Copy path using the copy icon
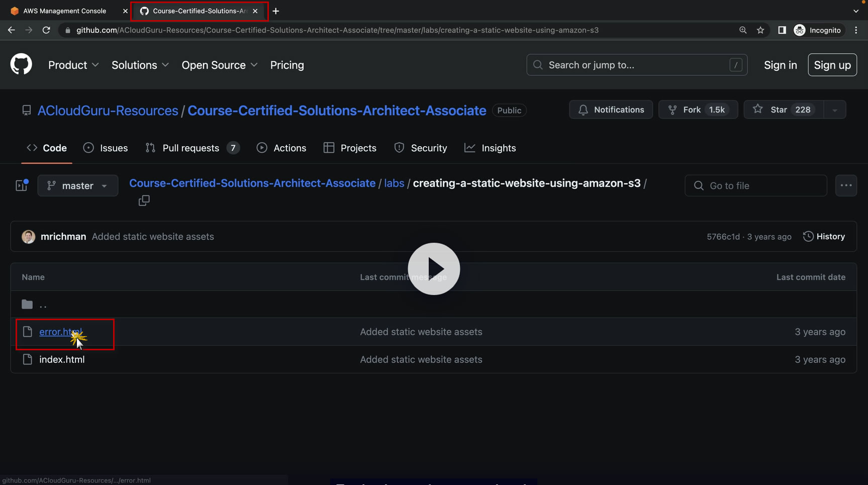The image size is (868, 485). (x=144, y=201)
